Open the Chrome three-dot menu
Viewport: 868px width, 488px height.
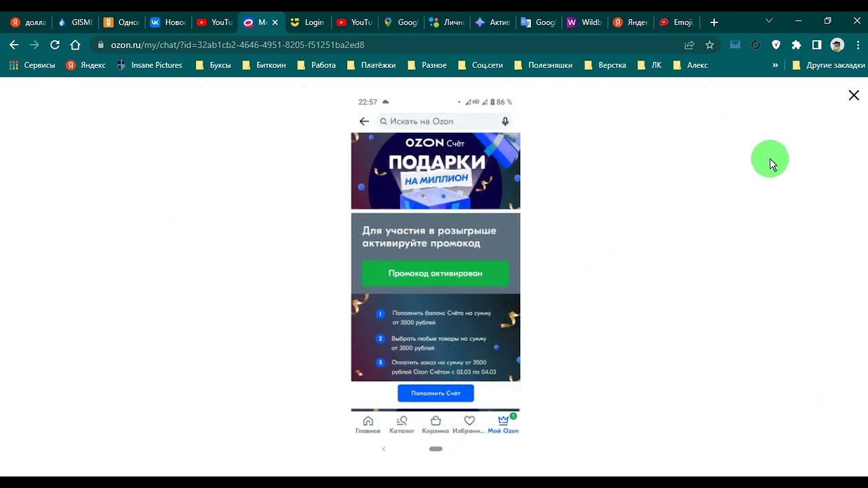[x=858, y=45]
